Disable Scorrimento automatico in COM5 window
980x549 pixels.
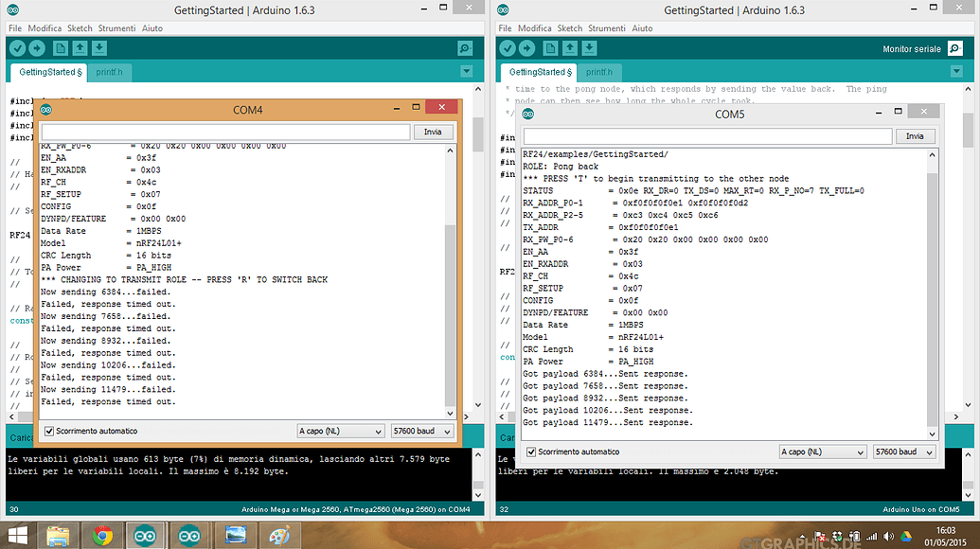532,452
